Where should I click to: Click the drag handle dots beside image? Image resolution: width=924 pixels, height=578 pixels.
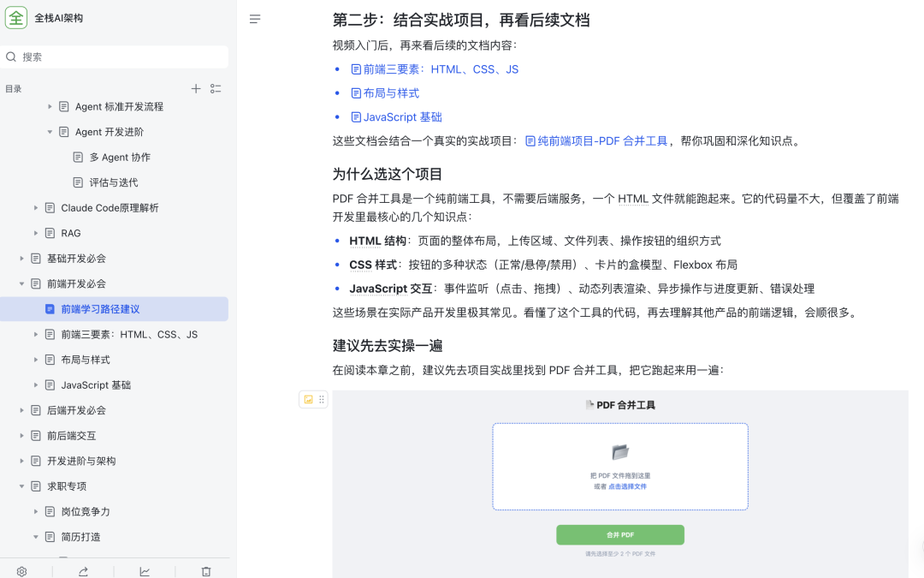(322, 399)
